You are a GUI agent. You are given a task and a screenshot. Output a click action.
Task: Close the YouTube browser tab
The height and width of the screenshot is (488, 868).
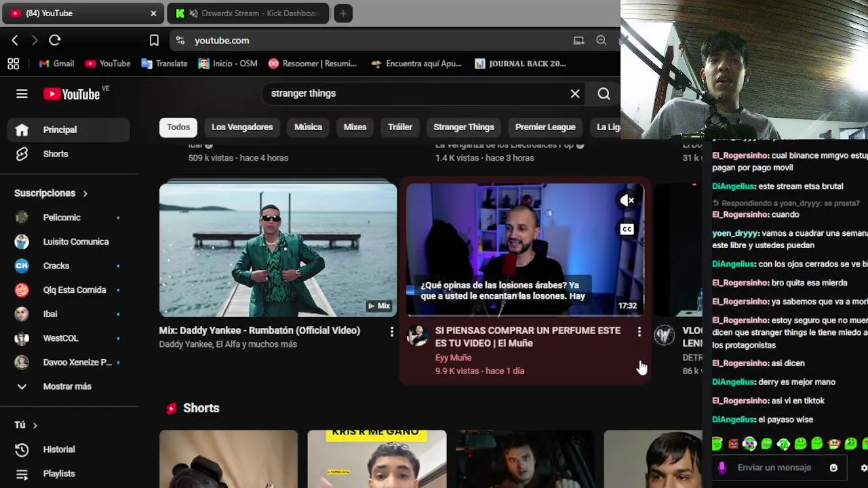click(x=153, y=14)
